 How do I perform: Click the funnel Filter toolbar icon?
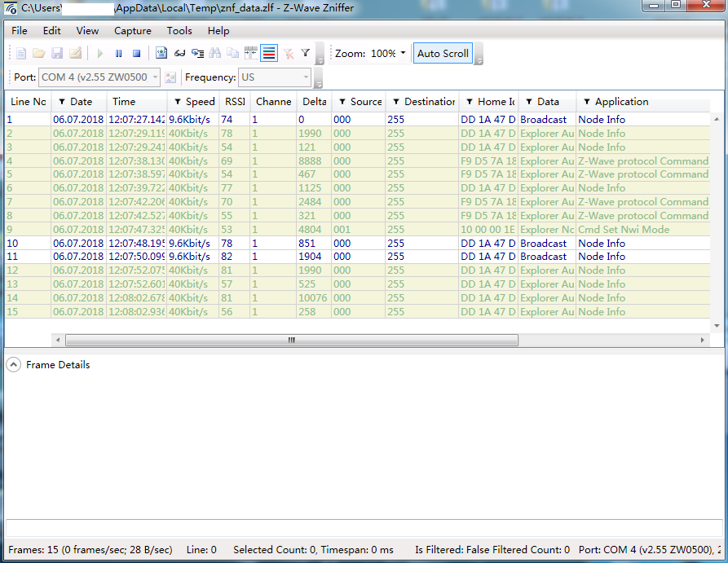coord(306,53)
